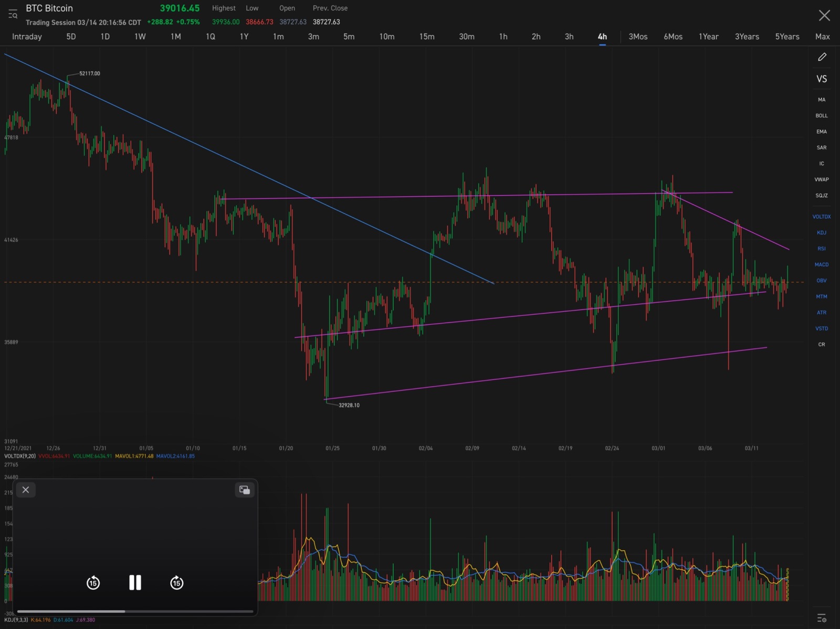
Task: Click the 32928.10 low price label
Action: 349,405
